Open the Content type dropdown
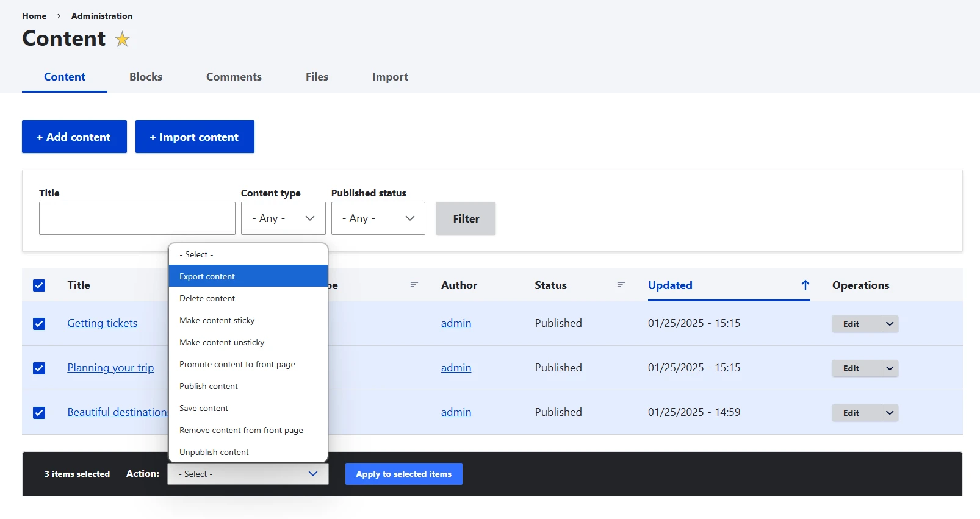This screenshot has height=519, width=980. [283, 218]
